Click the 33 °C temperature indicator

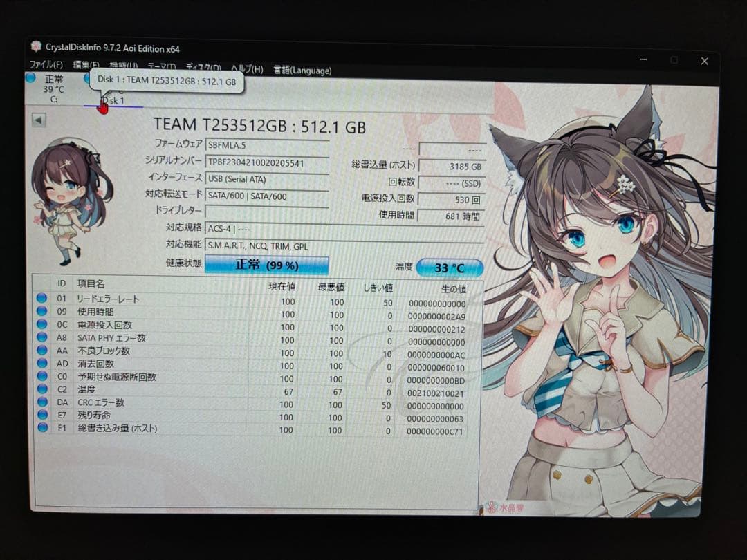(450, 267)
